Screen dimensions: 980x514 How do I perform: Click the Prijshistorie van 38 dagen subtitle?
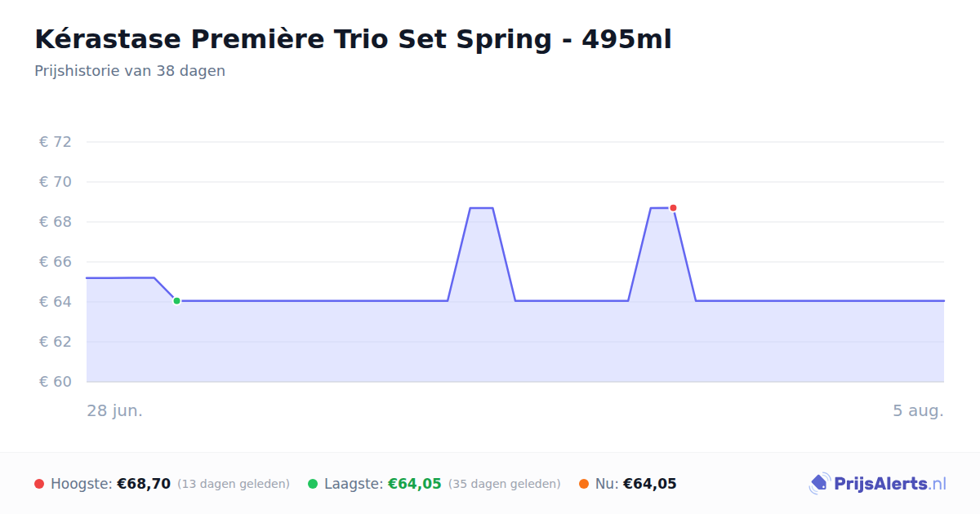(130, 71)
